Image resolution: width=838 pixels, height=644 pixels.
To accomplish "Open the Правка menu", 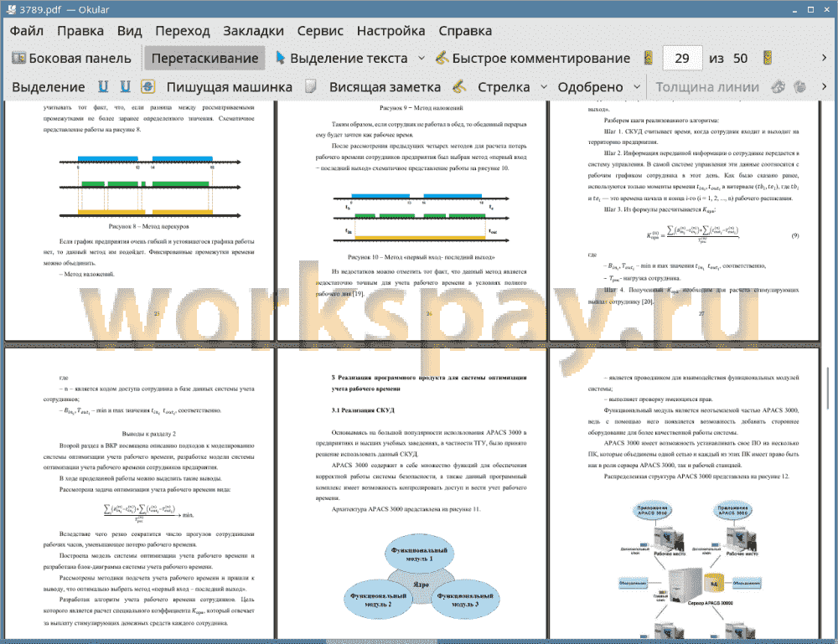I will click(x=80, y=31).
